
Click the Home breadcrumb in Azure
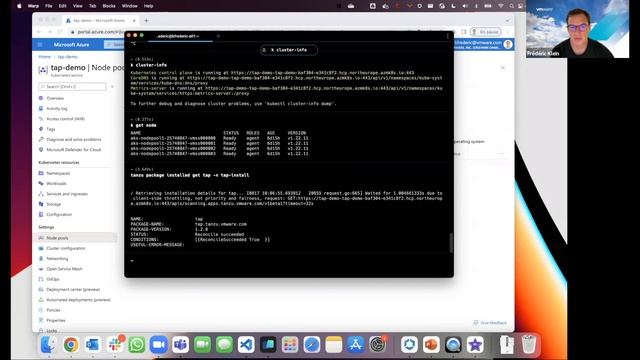(x=44, y=57)
